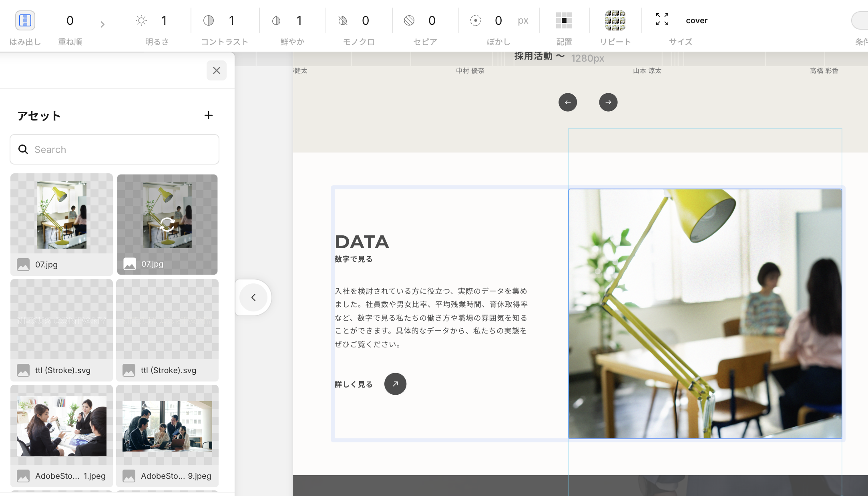Screen dimensions: 868x496
Task: Toggle the はみ出し overflow icon
Action: coord(25,20)
